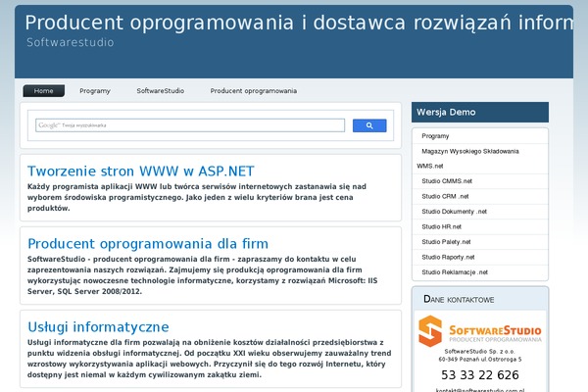Click the Dane kontaktowe panel header
Image resolution: width=588 pixels, height=392 pixels.
click(x=480, y=299)
